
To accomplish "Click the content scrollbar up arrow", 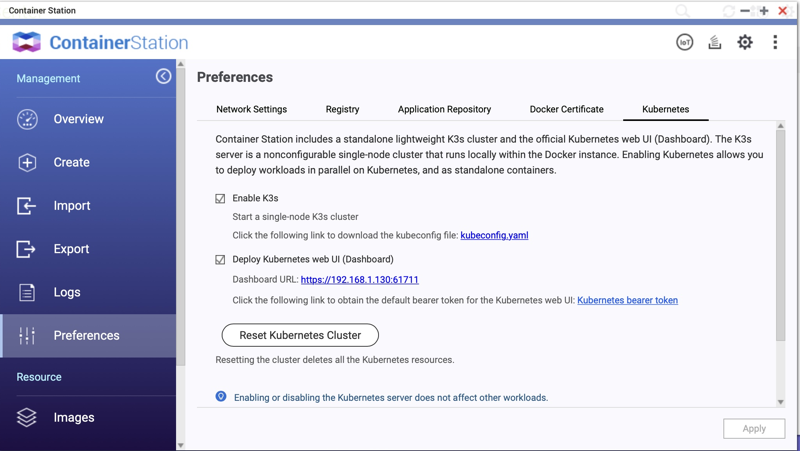I will pos(781,126).
